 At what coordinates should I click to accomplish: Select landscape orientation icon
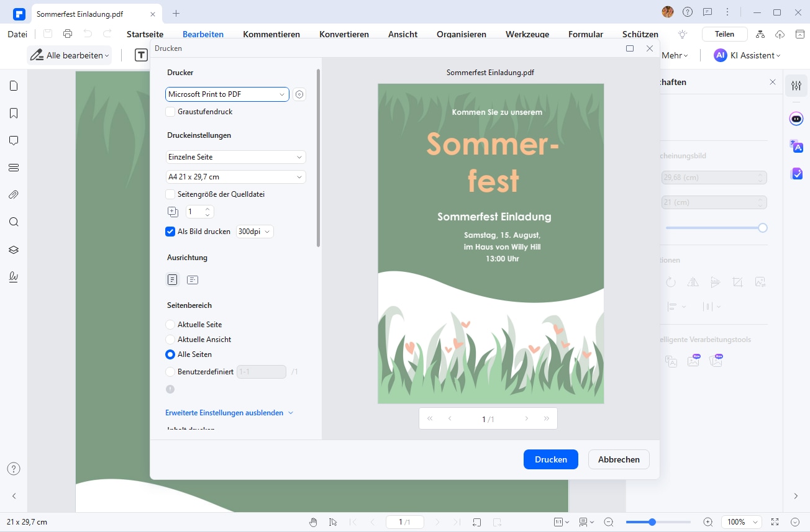click(193, 280)
